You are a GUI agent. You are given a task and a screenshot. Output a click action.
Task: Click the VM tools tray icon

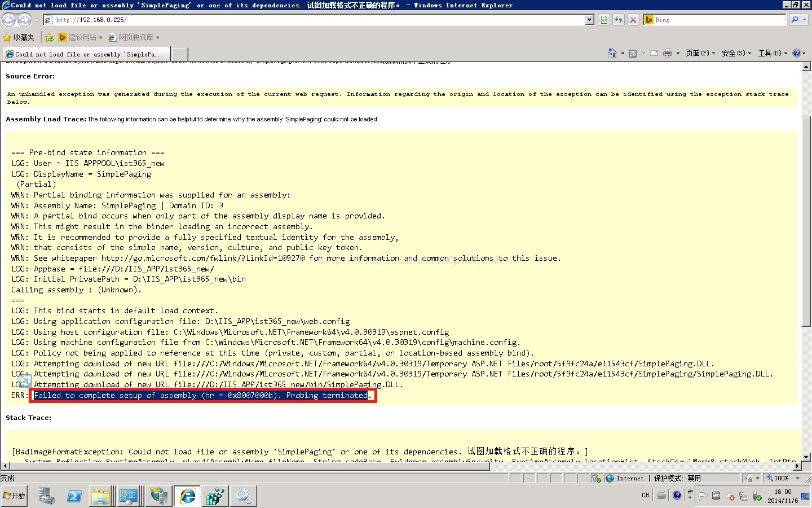tap(716, 496)
